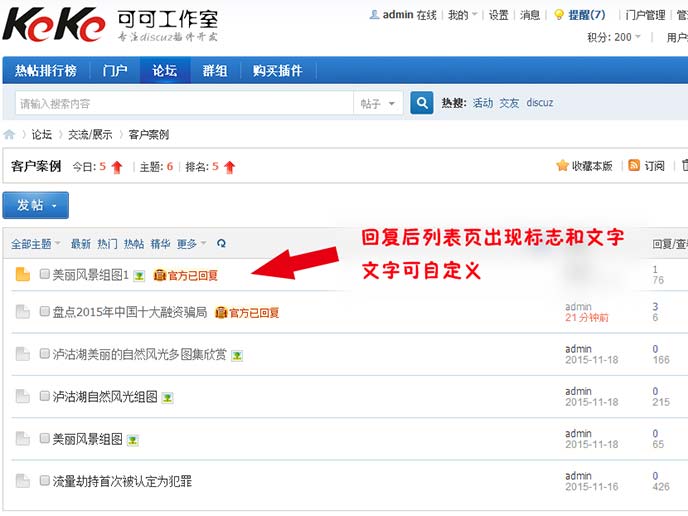The image size is (688, 516).
Task: Switch to the 论坛 nav tab
Action: click(165, 70)
